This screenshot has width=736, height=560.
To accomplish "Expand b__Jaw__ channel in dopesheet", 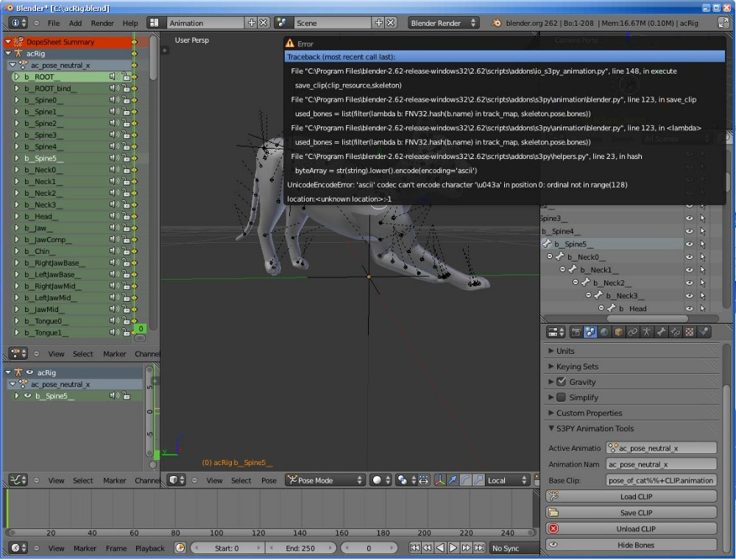I will 16,227.
